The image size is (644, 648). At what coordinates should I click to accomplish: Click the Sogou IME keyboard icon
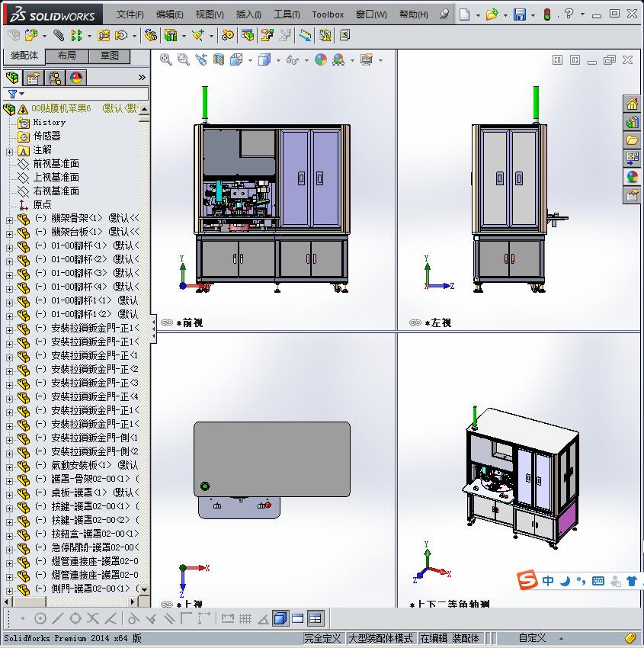[x=598, y=581]
